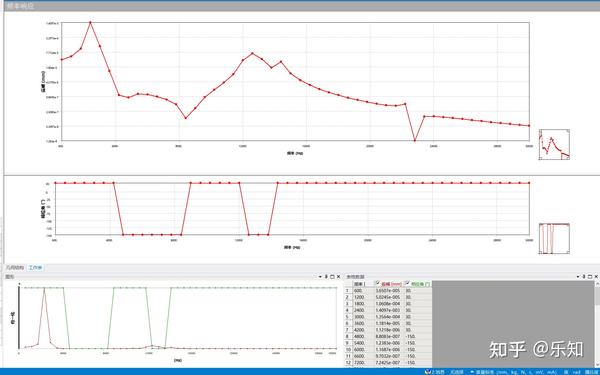Select row header number 10 in table

348,350
